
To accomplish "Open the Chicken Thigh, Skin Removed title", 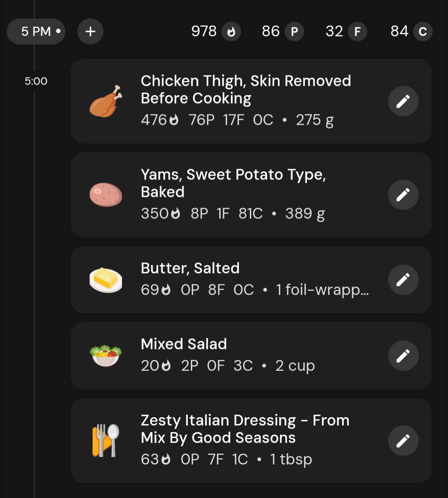I will pyautogui.click(x=246, y=90).
